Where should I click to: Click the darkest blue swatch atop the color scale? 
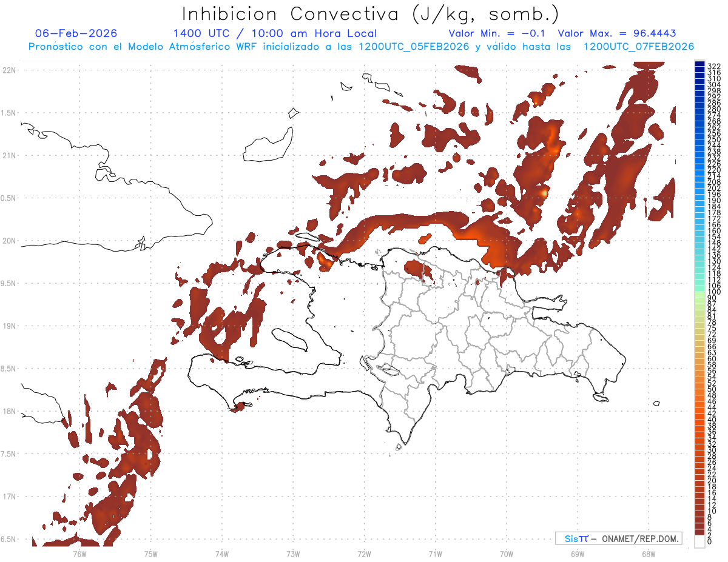coord(699,64)
